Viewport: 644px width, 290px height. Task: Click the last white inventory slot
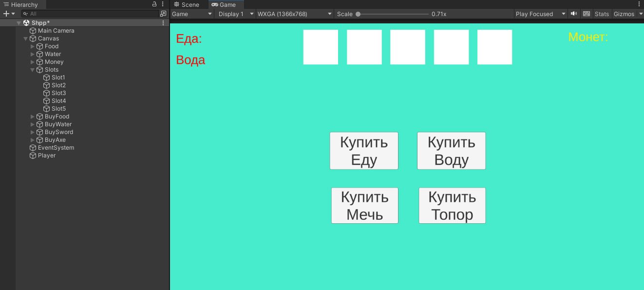tap(495, 47)
